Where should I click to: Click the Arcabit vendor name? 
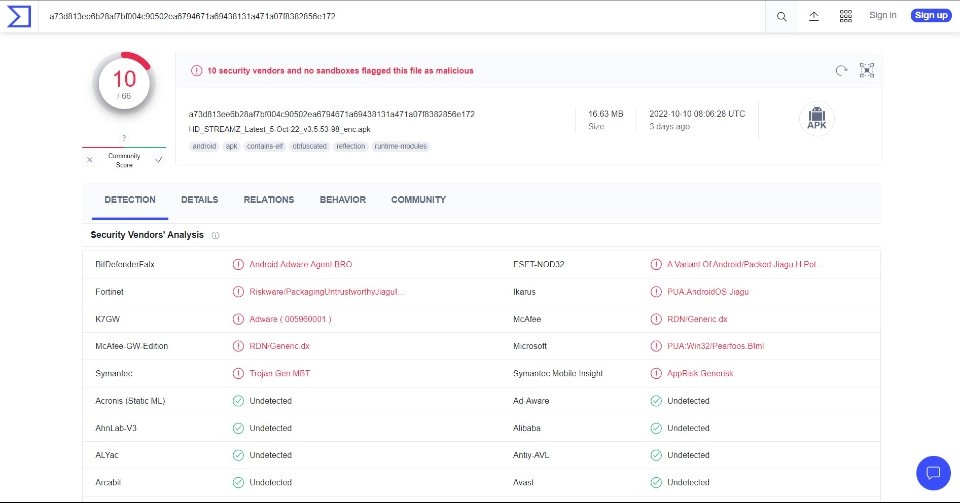pos(108,482)
